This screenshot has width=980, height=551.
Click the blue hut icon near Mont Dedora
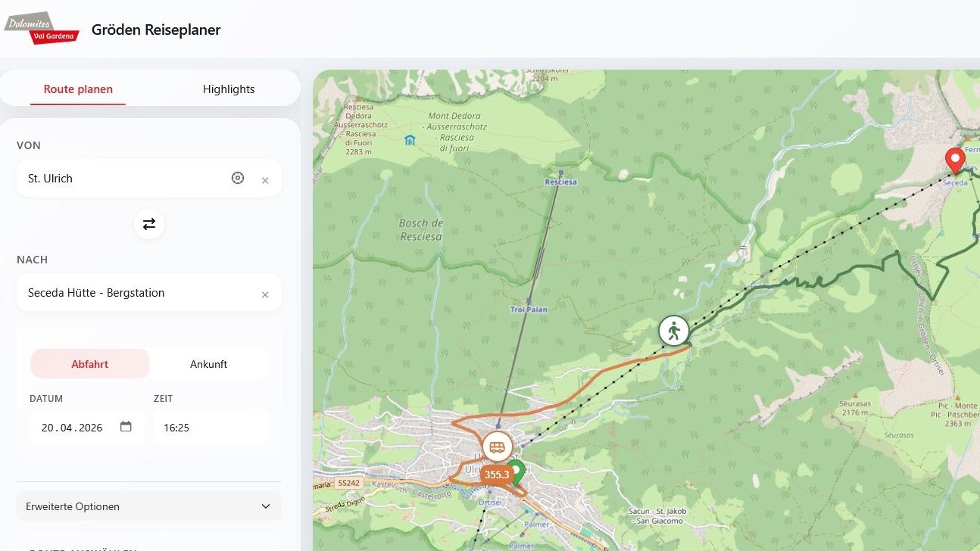point(410,140)
